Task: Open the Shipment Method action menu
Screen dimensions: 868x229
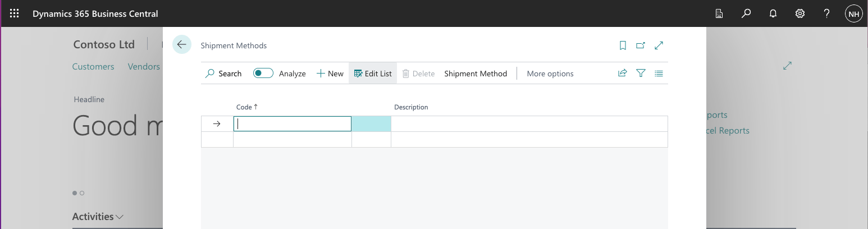Action: [476, 74]
